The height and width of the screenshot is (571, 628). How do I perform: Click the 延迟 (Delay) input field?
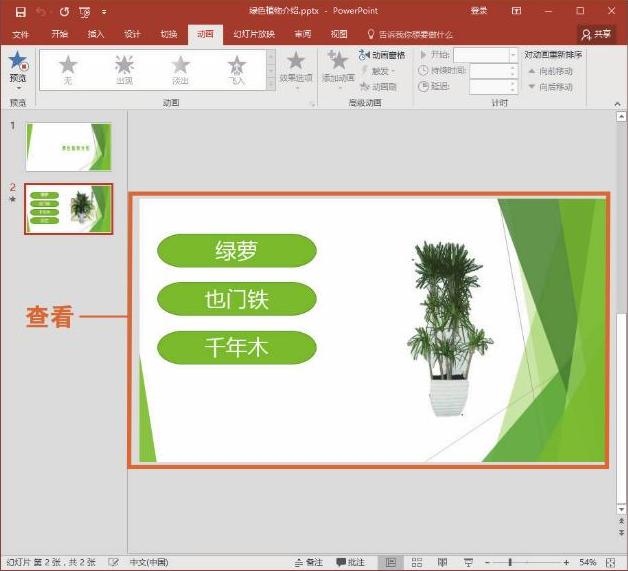489,86
